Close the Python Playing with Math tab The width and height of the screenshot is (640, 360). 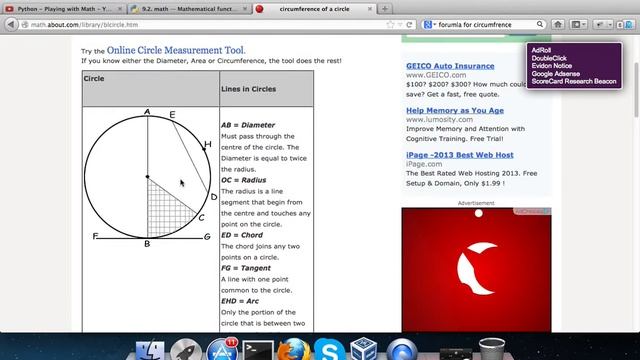(x=120, y=9)
